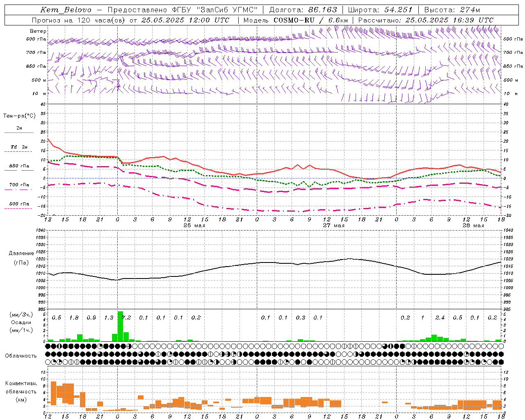
Task: Select the 'Долгота: 86.163' longitude text
Action: coord(303,10)
